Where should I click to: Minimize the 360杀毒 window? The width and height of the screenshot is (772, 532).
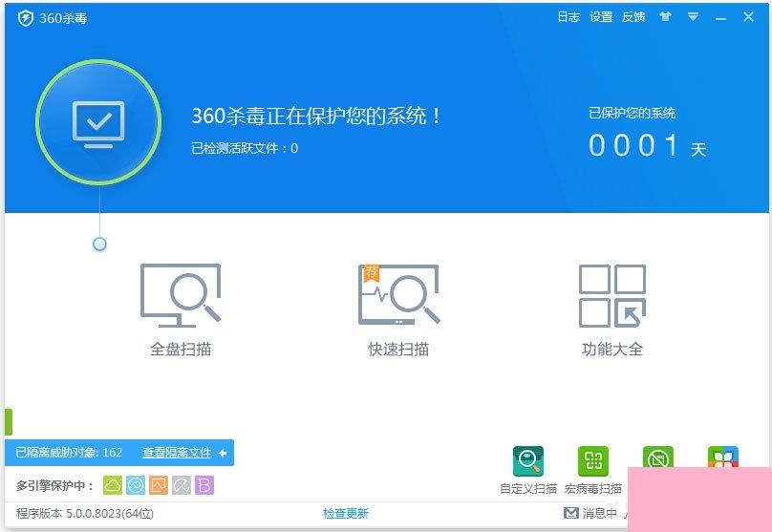[x=720, y=18]
